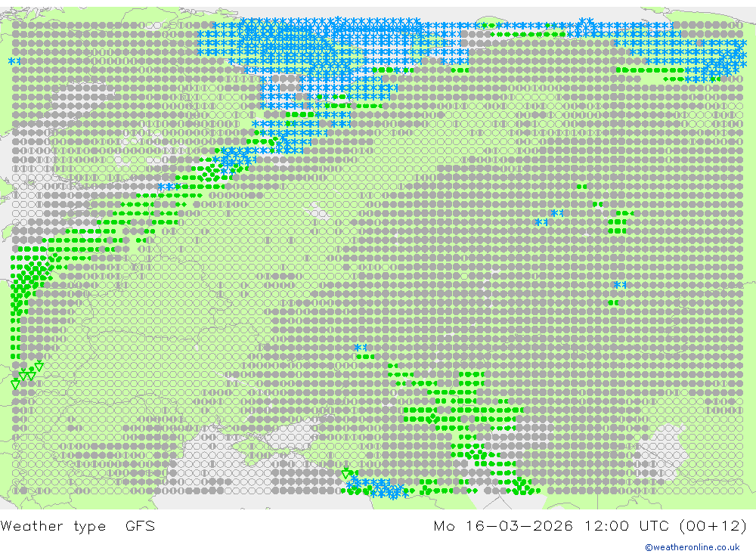Click the 'Weather type GFS' caption
The image size is (756, 554).
(x=78, y=526)
